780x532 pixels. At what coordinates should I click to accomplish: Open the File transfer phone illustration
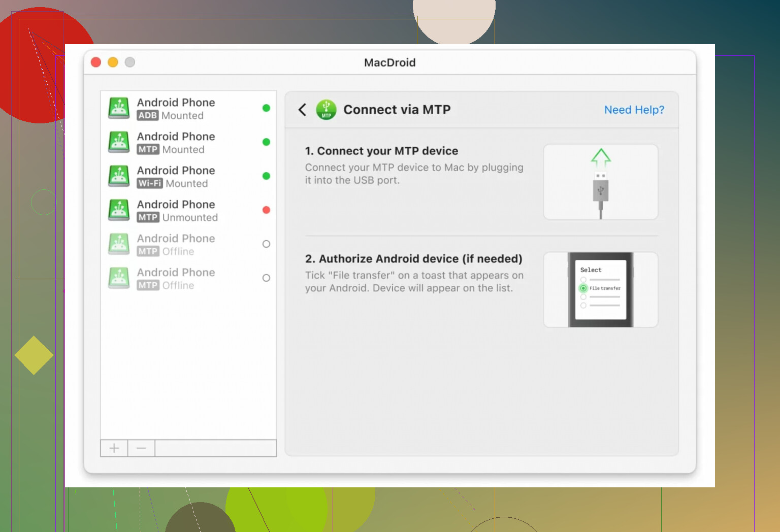[601, 290]
